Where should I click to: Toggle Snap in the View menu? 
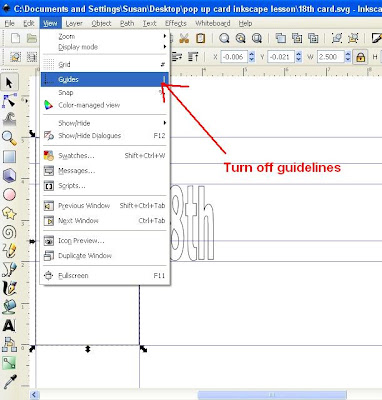pyautogui.click(x=105, y=92)
